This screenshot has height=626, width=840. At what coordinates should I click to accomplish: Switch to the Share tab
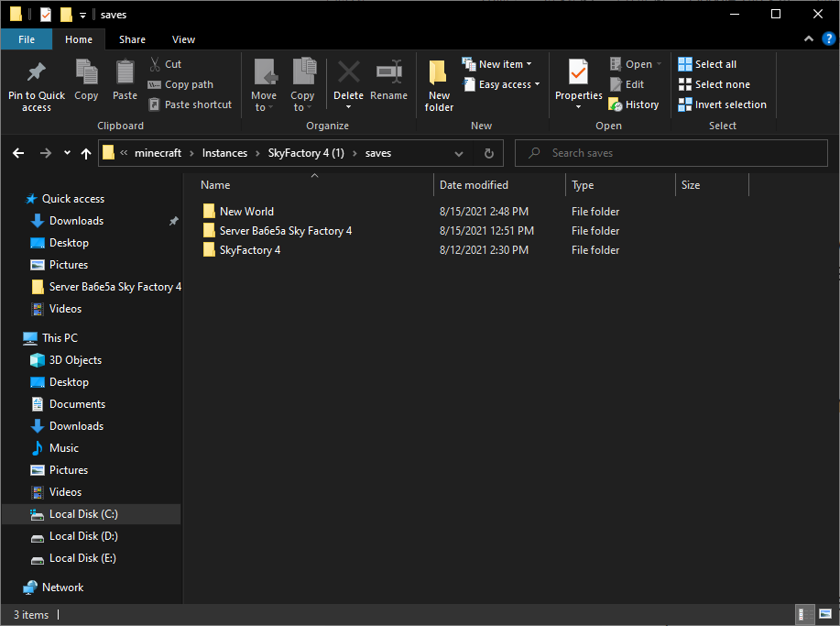[x=132, y=39]
